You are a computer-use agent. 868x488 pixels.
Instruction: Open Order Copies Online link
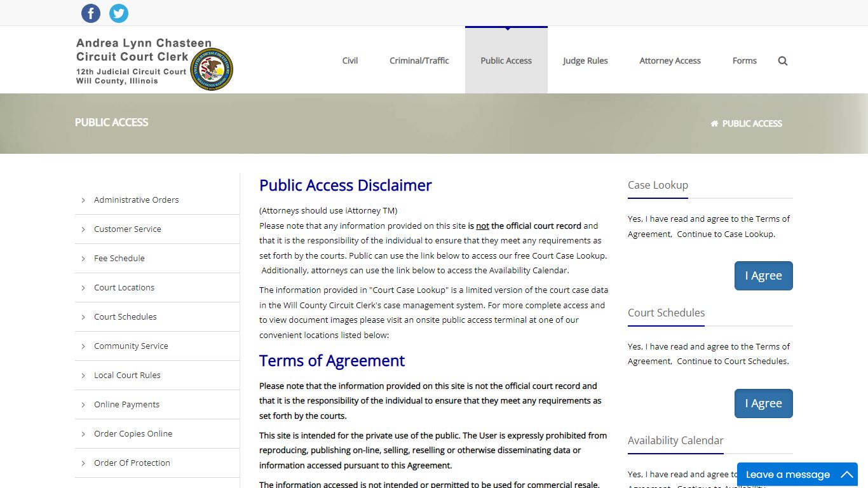pyautogui.click(x=133, y=433)
